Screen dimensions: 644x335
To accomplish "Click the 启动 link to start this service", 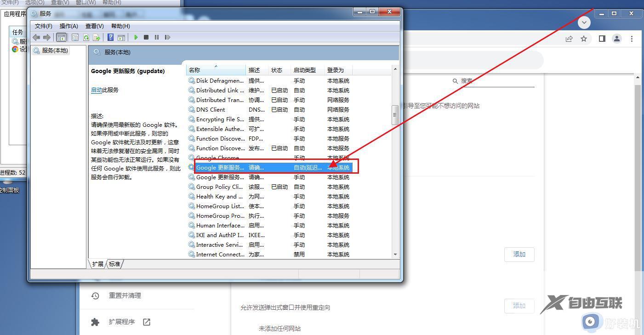I will (97, 90).
